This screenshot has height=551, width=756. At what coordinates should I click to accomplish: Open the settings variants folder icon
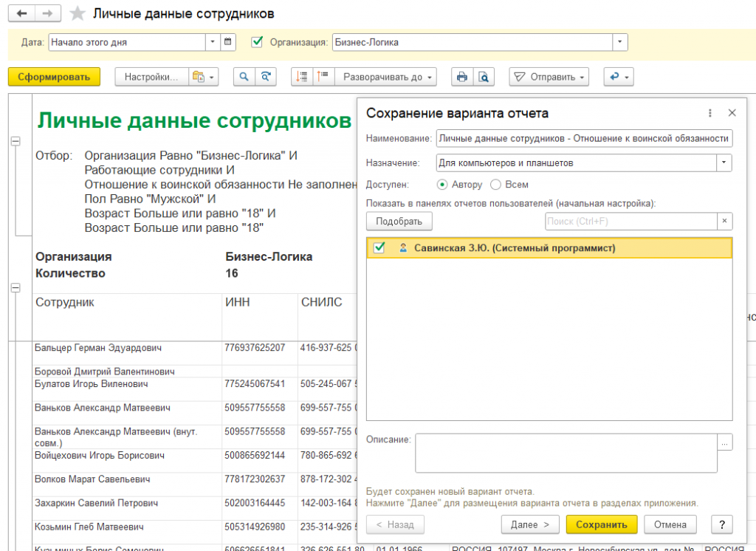tap(203, 77)
